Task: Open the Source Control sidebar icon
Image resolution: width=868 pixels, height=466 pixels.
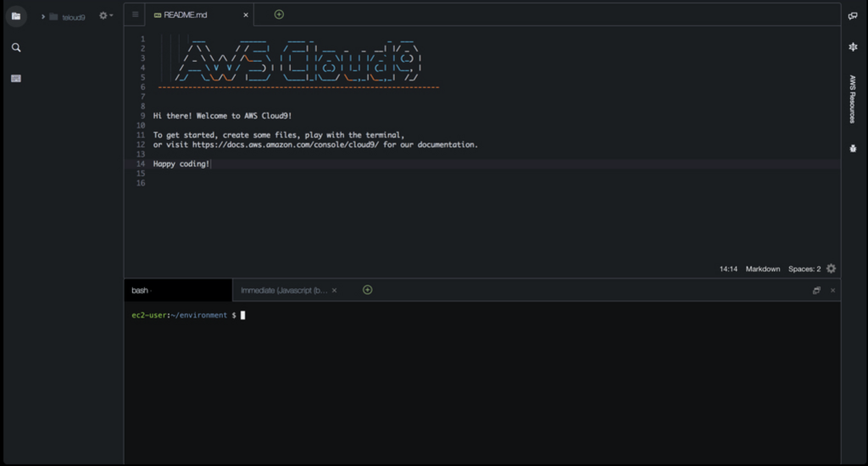Action: [x=16, y=79]
